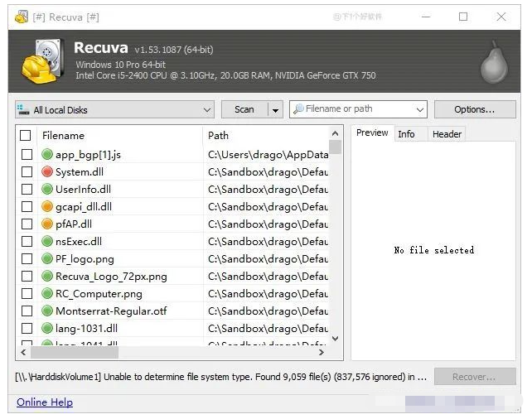Toggle the select-all checkbox in the header
532x419 pixels.
tap(26, 136)
